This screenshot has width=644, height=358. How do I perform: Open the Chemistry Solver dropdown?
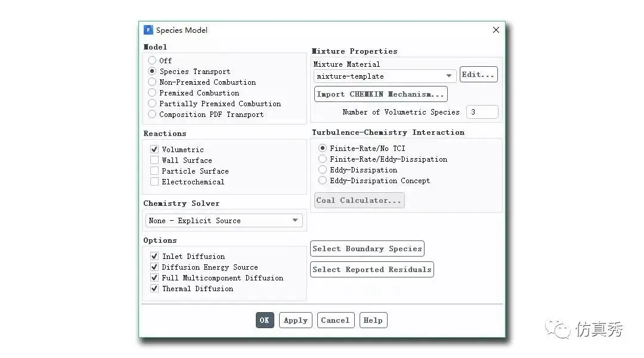[x=224, y=221]
